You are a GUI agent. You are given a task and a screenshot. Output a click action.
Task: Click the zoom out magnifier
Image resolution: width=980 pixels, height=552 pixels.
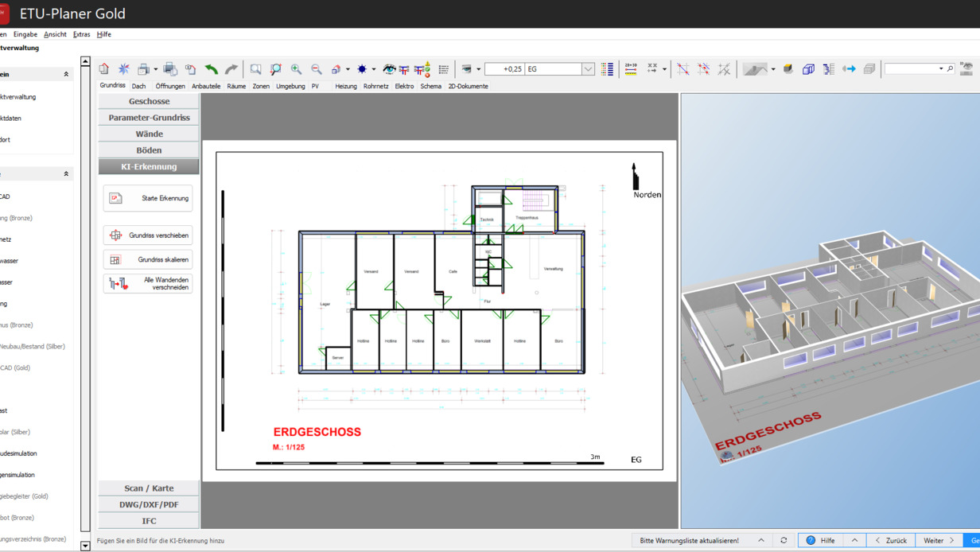[x=317, y=69]
